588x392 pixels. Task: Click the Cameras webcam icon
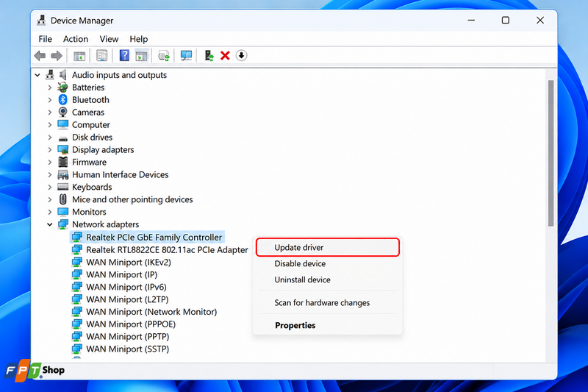(62, 113)
